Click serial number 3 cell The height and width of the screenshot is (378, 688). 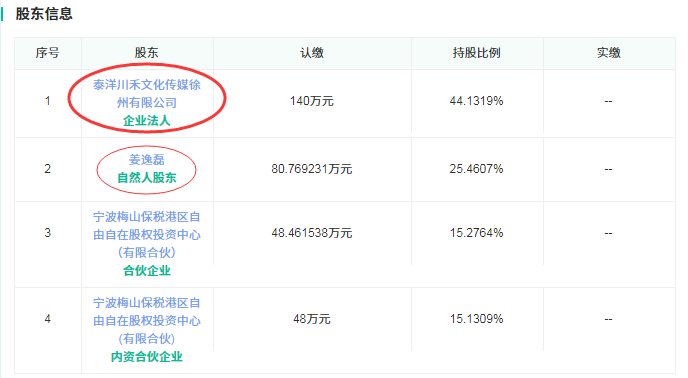47,233
